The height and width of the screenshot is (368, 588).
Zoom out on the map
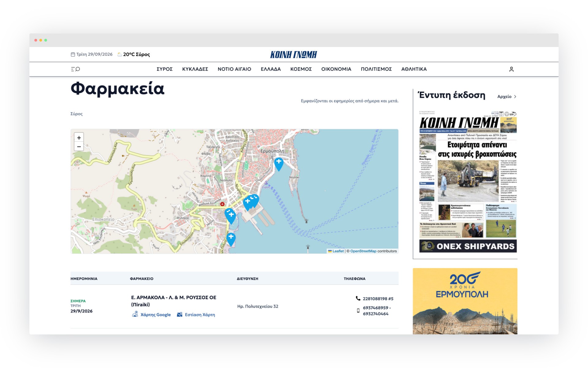(x=79, y=147)
